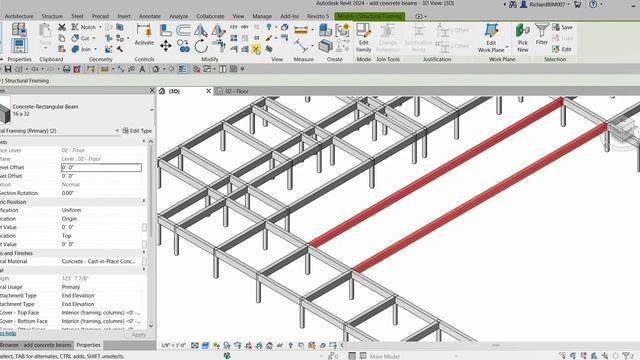
Task: Click Default 3D View house icon
Action: [x=156, y=69]
